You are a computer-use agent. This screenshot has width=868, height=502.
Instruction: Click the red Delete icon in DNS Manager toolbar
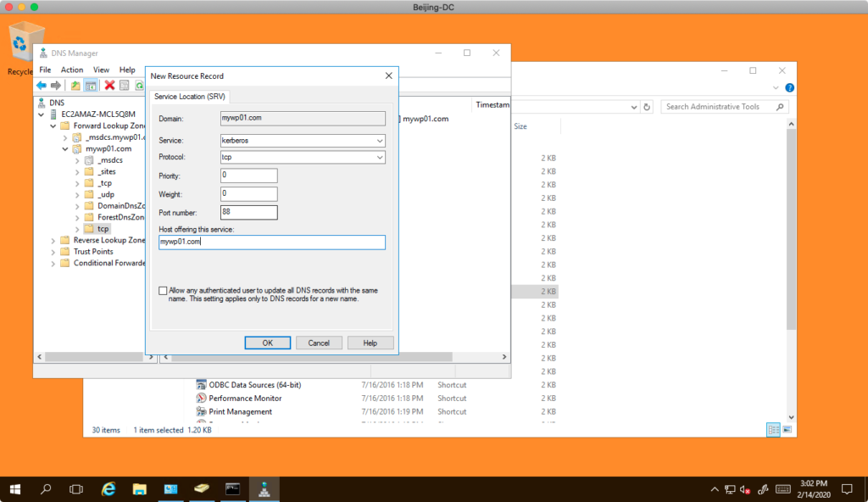coord(109,86)
